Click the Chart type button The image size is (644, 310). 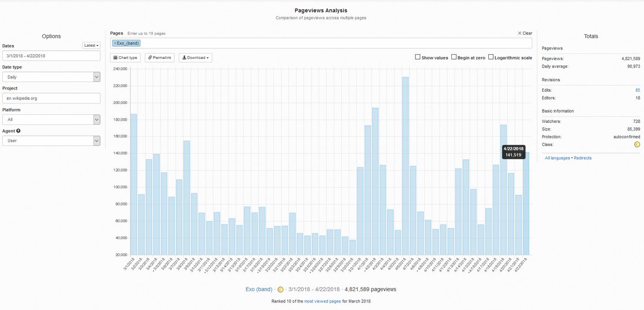pos(126,57)
